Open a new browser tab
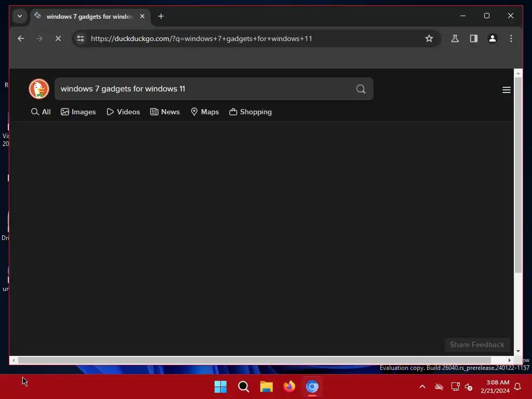This screenshot has height=399, width=532. coord(161,16)
